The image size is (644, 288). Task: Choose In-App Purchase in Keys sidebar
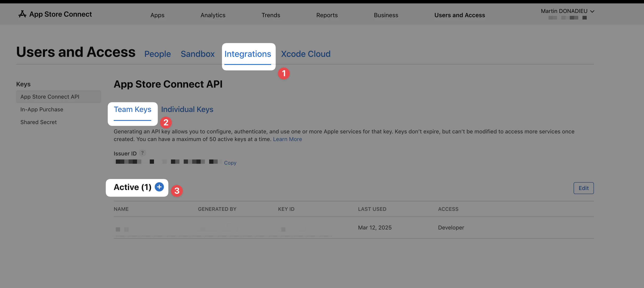click(x=42, y=109)
